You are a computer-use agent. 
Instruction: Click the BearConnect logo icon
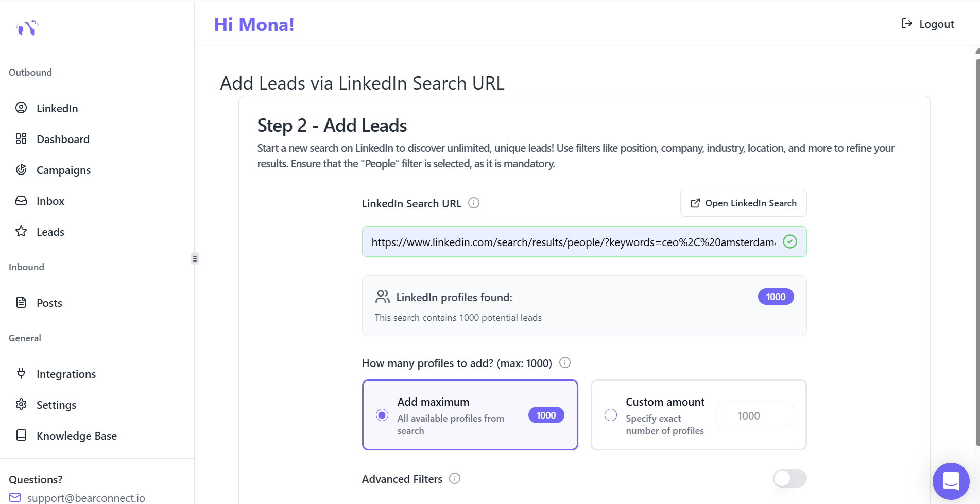tap(27, 27)
